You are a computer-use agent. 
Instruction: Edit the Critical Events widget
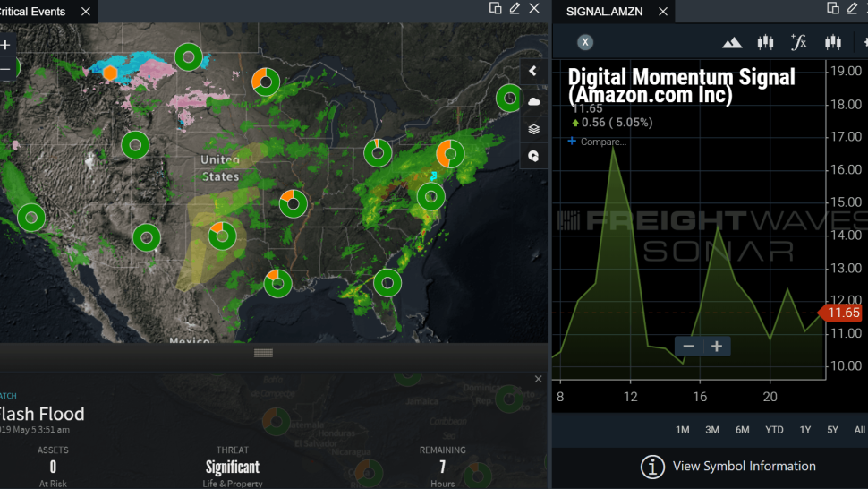click(515, 8)
